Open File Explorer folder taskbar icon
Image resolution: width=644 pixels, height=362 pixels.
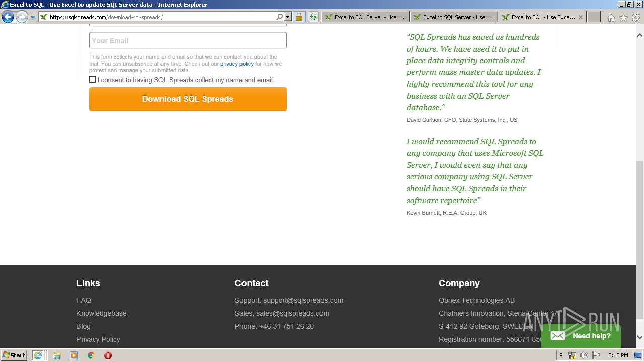tap(57, 355)
